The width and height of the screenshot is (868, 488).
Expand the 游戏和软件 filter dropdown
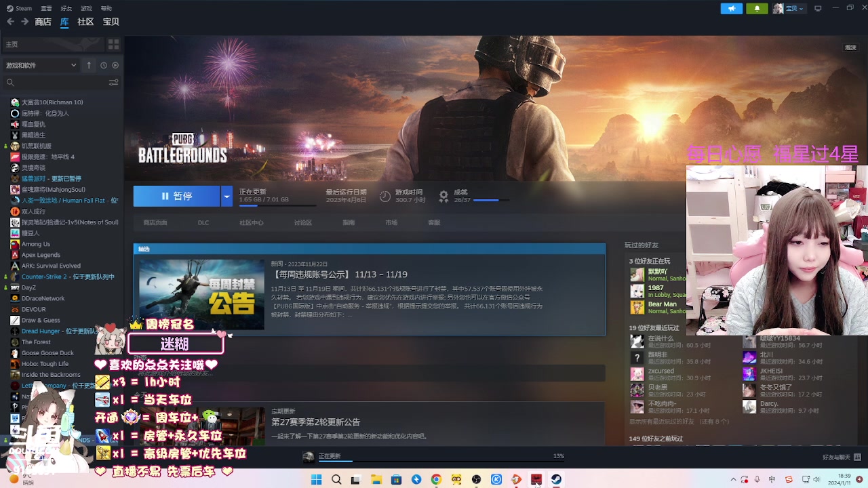click(x=41, y=65)
